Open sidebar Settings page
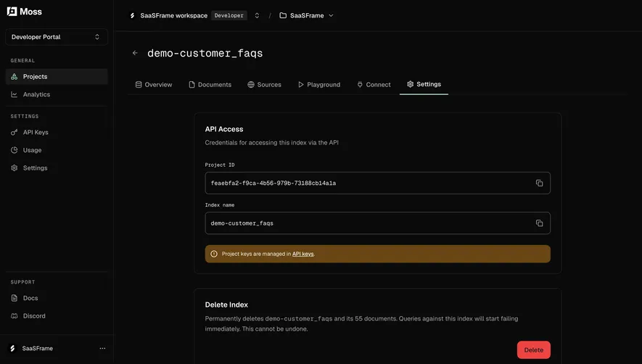The width and height of the screenshot is (642, 364). pos(57,168)
